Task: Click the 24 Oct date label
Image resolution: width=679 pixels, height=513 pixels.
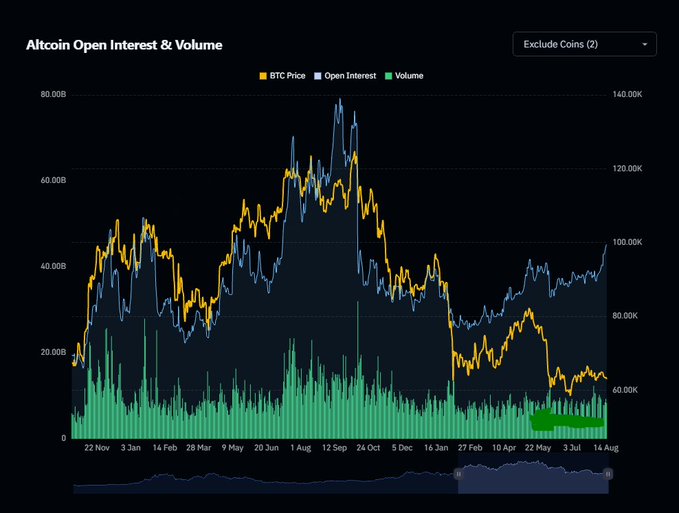Action: pyautogui.click(x=368, y=448)
